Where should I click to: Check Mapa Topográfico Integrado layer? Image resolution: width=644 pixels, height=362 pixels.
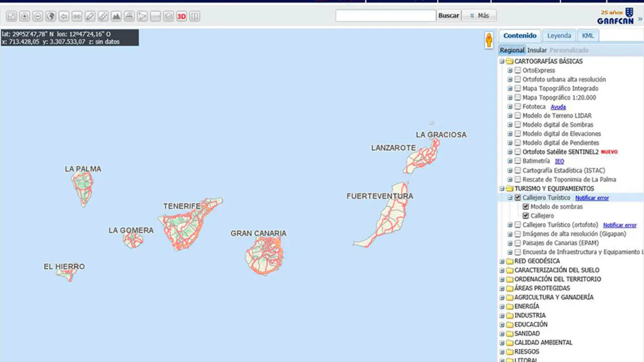[x=518, y=88]
